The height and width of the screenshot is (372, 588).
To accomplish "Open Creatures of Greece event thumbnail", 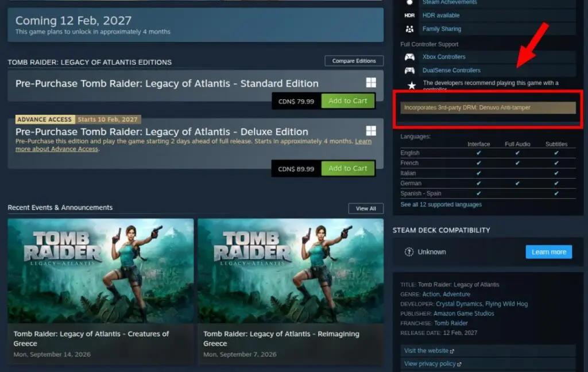I will pos(100,271).
